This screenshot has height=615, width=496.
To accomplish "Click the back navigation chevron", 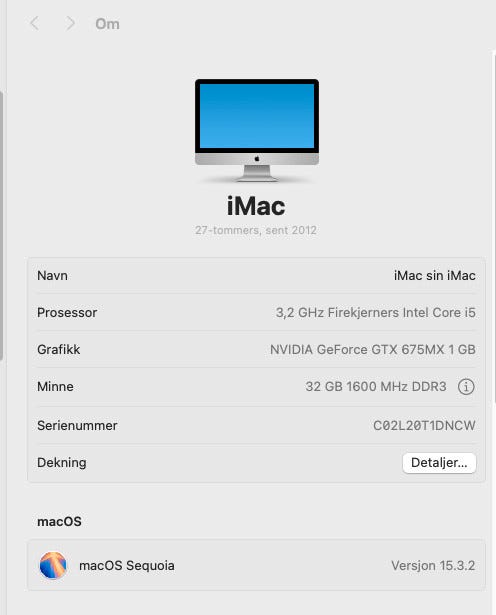I will (35, 24).
